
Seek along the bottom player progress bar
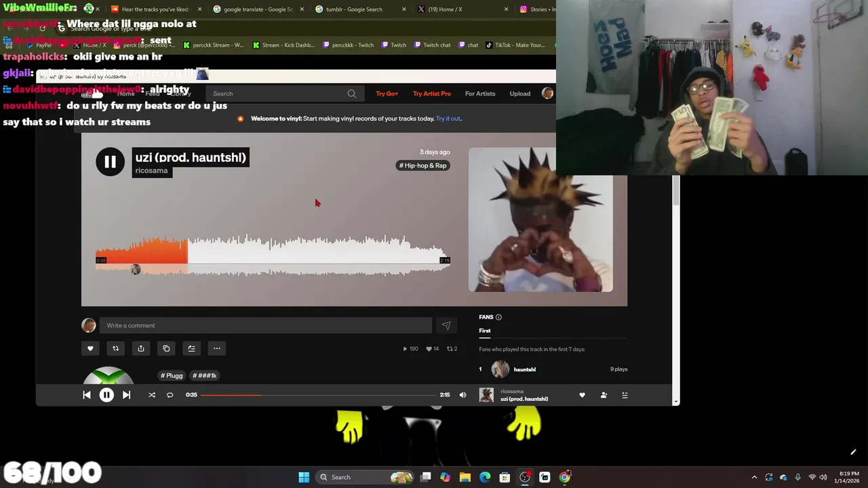tap(318, 395)
